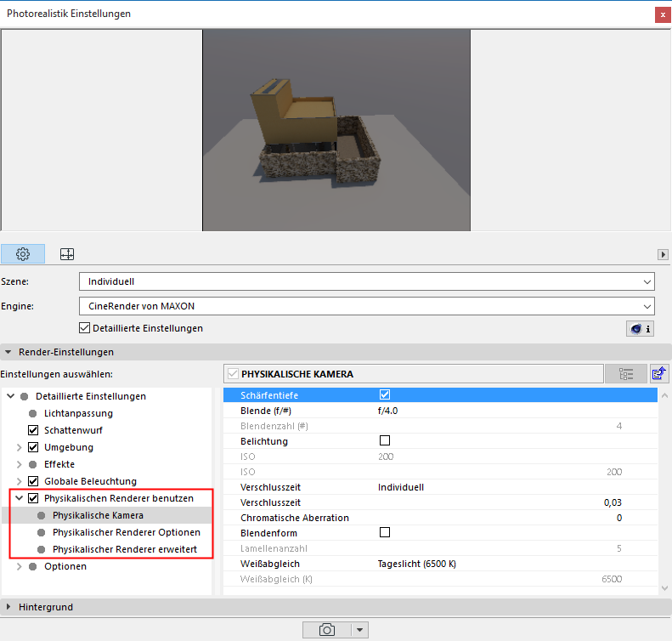Click the settings list view icon
Screen dimensions: 672x641
pos(626,374)
